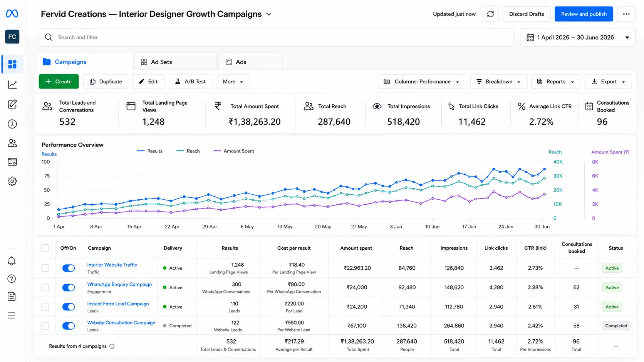Click the Average Link CTR percent icon
The image size is (644, 362).
tap(522, 106)
